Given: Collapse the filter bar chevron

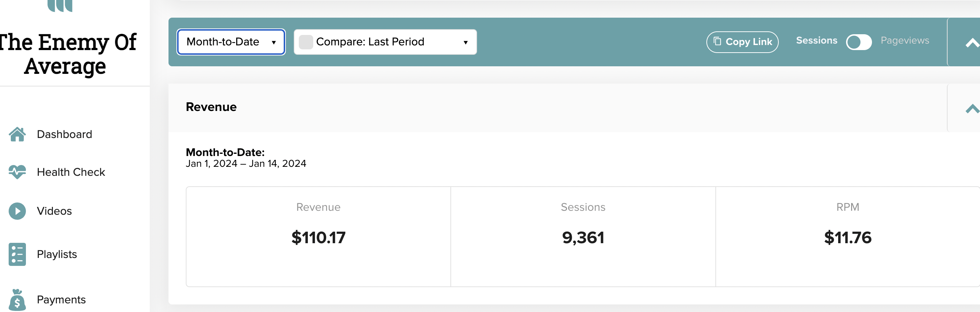Looking at the screenshot, I should tap(972, 43).
